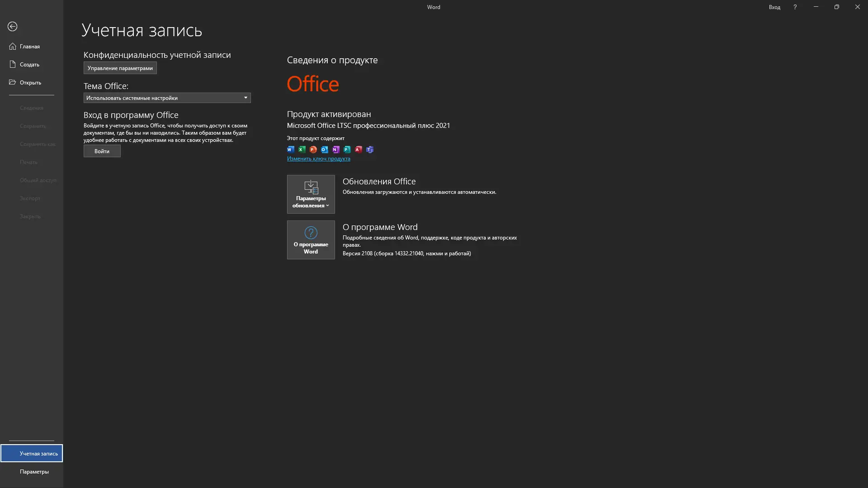Viewport: 868px width, 488px height.
Task: Click the Войти sign-in button
Action: pos(102,151)
